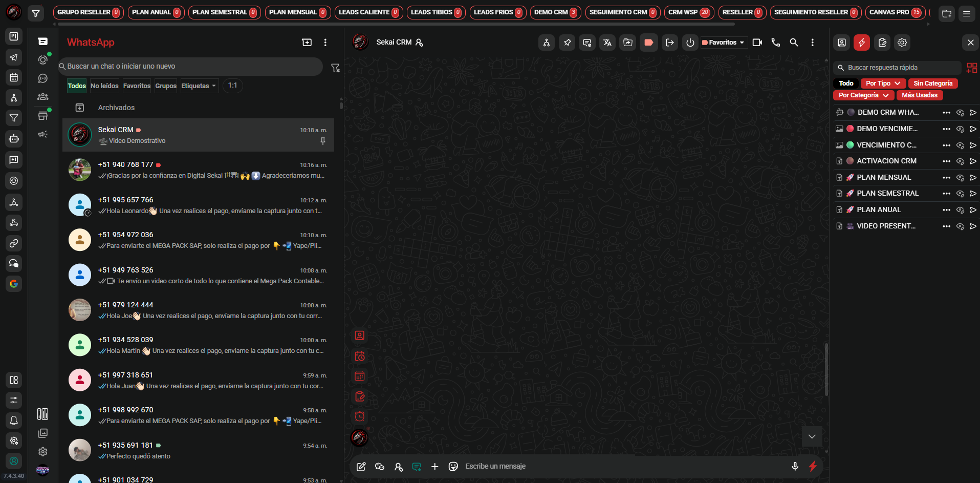980x483 pixels.
Task: Click the Sin Categoría filter button
Action: (x=933, y=83)
